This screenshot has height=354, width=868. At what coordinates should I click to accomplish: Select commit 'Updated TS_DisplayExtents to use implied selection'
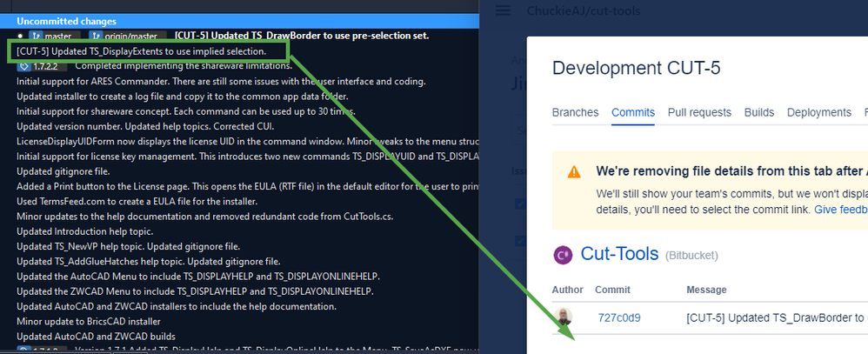click(141, 51)
